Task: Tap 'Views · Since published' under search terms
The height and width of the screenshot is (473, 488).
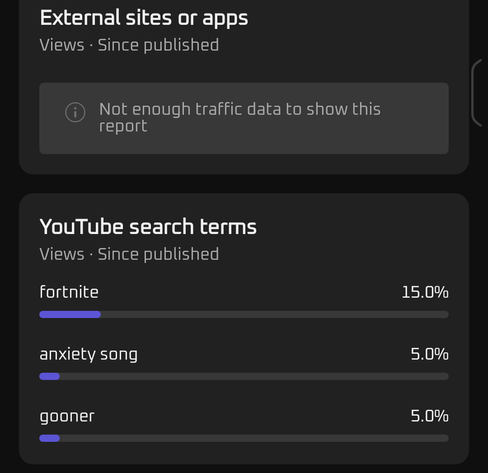Action: 129,254
